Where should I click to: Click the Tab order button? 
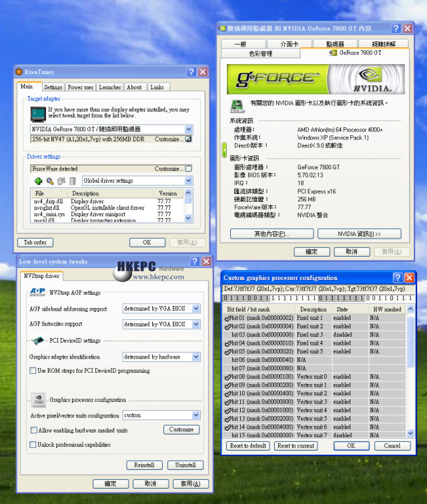pos(35,243)
